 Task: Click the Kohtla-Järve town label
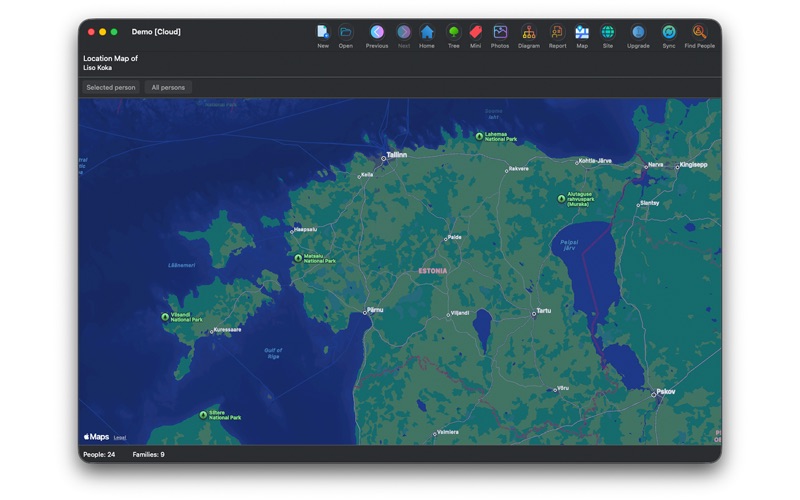pyautogui.click(x=595, y=160)
